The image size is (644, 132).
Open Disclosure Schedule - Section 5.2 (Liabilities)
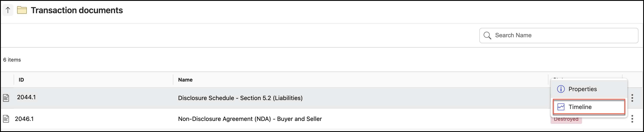[x=240, y=98]
